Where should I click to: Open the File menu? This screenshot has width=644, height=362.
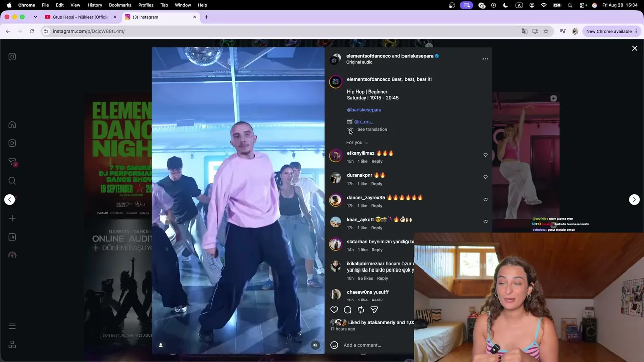click(45, 5)
